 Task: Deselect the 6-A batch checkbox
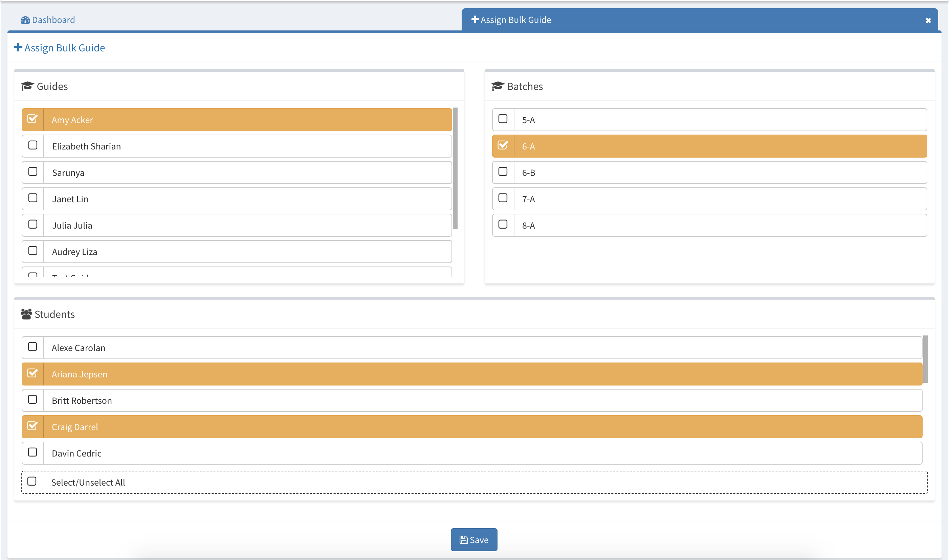pos(503,145)
